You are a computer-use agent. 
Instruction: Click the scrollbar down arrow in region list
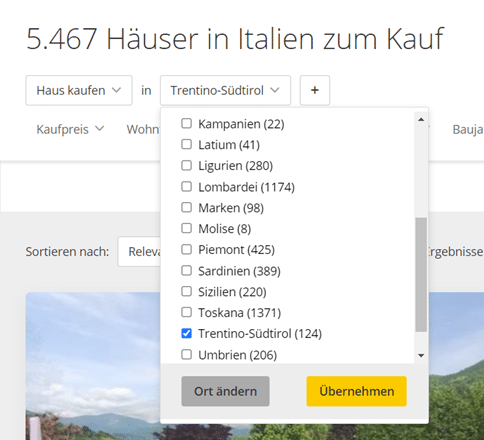(x=421, y=355)
